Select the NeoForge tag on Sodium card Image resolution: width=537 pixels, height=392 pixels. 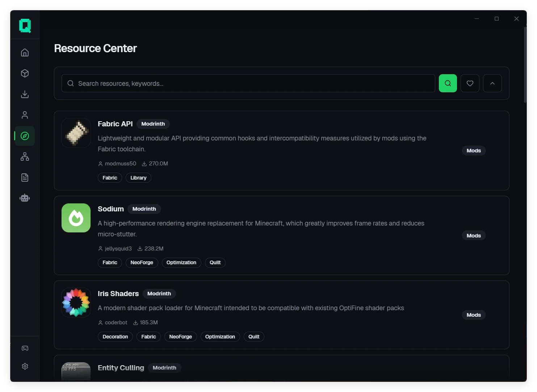[142, 262]
